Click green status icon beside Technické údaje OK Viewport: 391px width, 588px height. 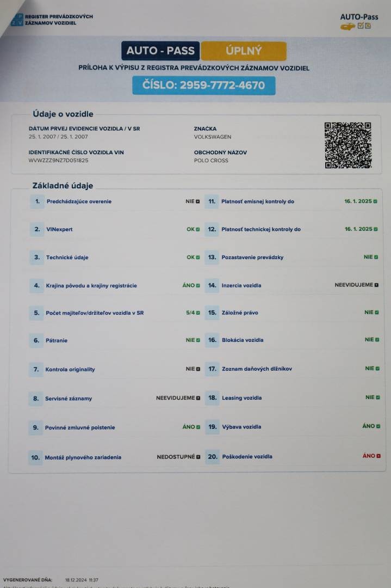click(198, 257)
